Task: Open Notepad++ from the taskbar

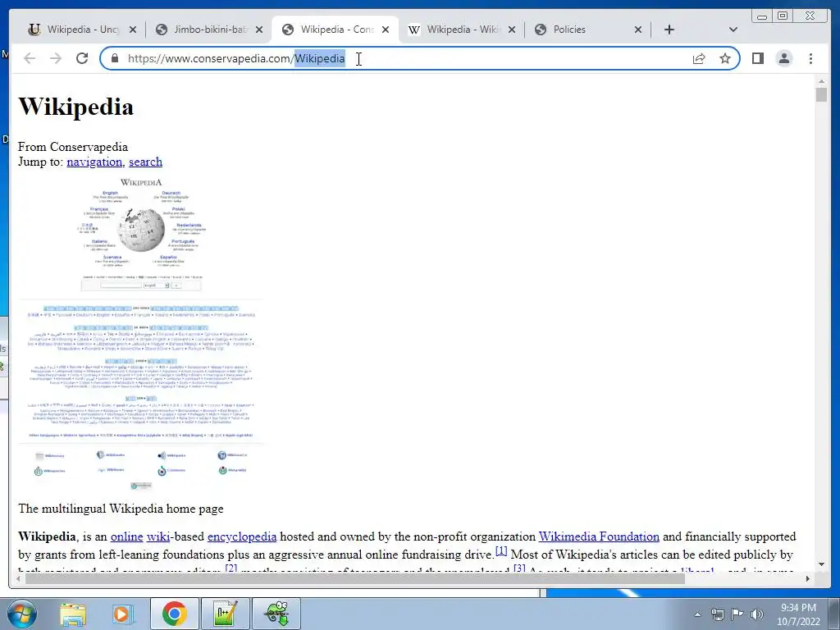Action: [x=226, y=614]
